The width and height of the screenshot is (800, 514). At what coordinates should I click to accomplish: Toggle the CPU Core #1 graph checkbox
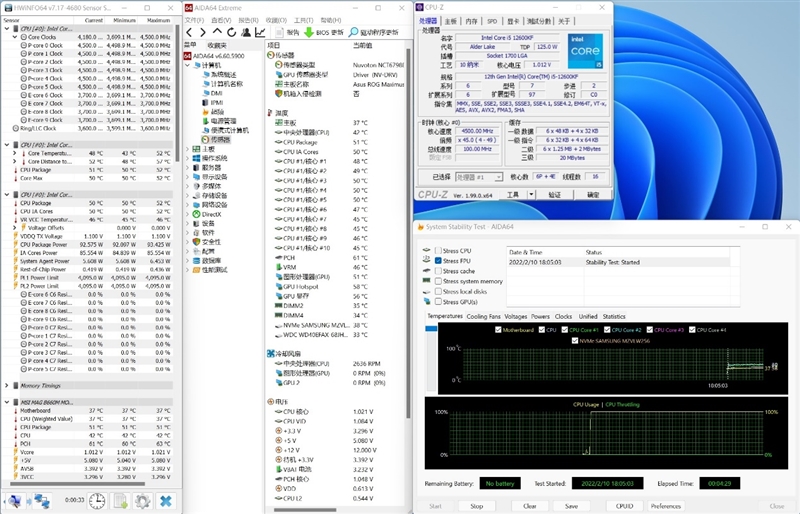click(564, 330)
